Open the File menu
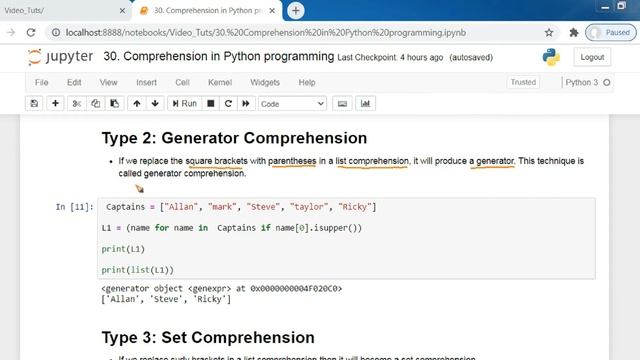 42,82
